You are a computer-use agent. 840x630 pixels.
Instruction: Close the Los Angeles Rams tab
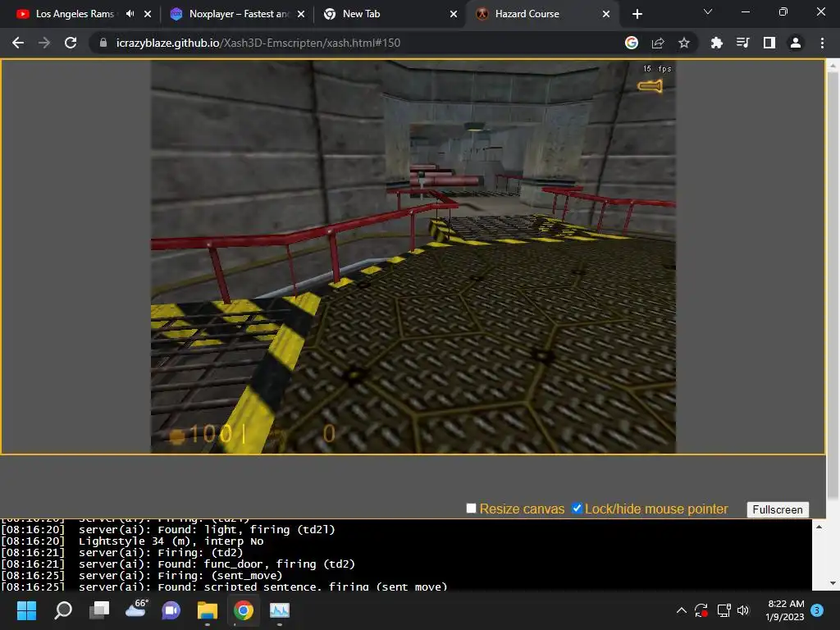(148, 14)
